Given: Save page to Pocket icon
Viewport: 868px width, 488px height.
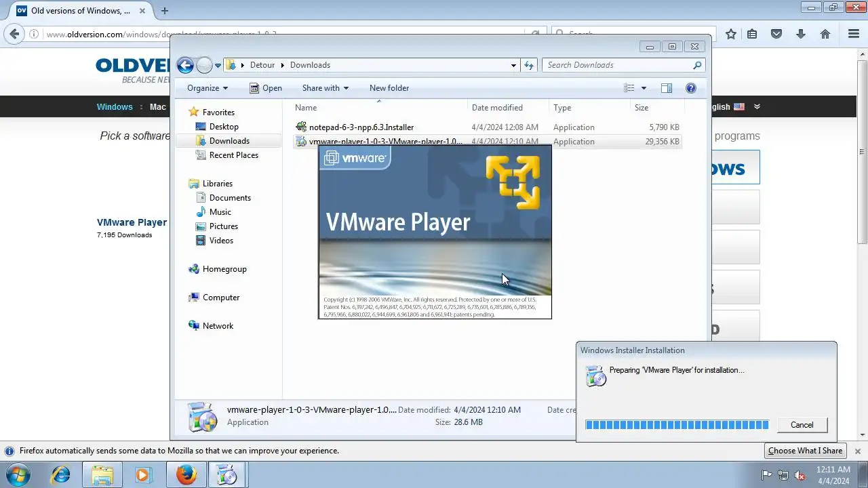Looking at the screenshot, I should (776, 34).
